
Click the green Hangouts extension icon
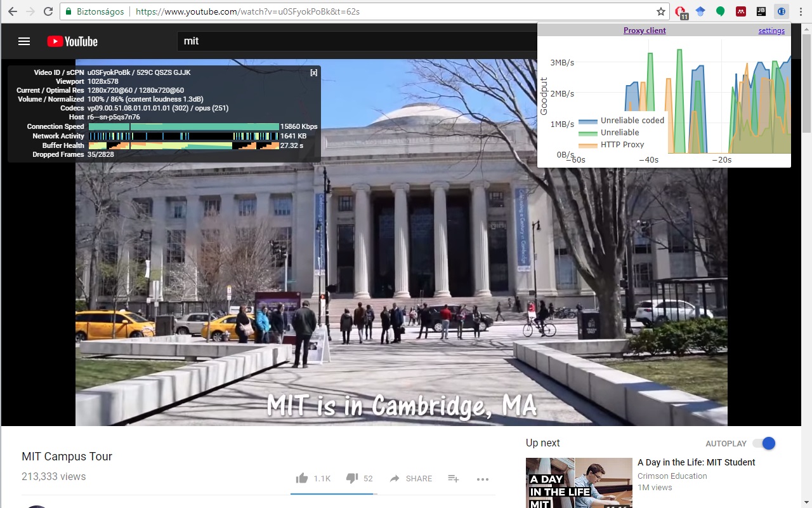click(720, 11)
